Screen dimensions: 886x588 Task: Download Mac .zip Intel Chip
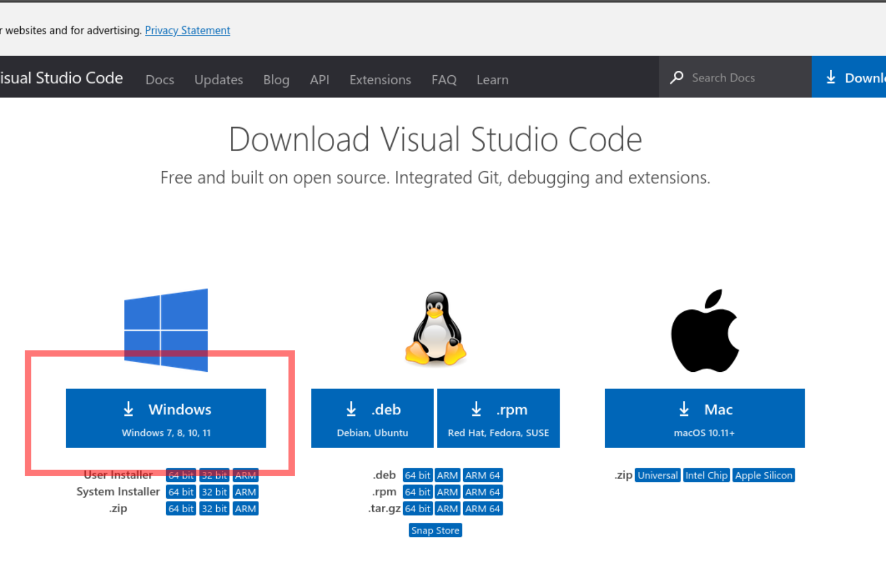coord(706,475)
